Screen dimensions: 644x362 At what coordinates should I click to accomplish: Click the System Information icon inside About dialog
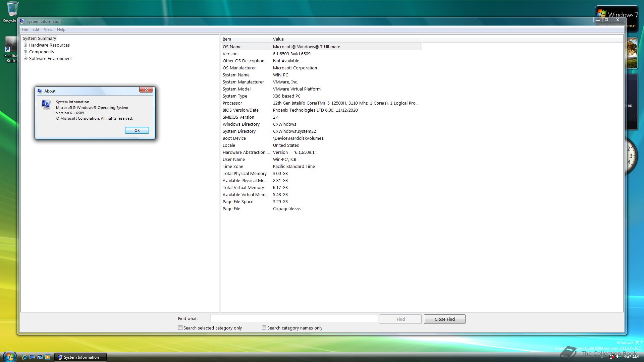tap(46, 105)
